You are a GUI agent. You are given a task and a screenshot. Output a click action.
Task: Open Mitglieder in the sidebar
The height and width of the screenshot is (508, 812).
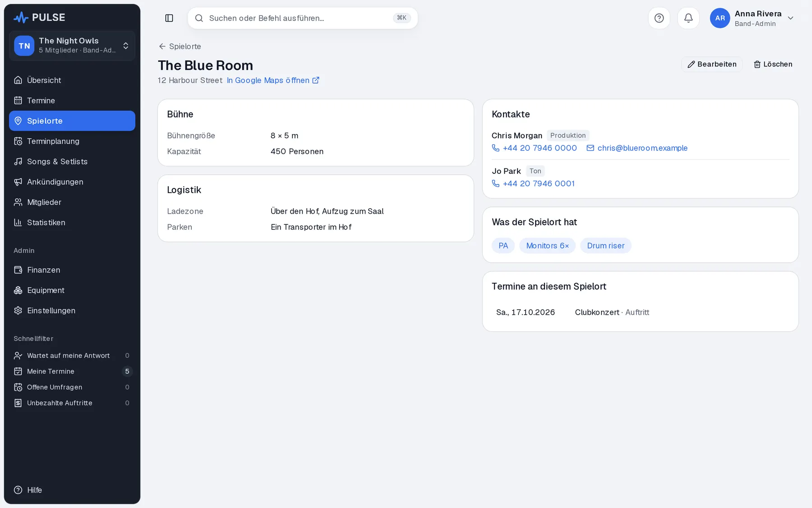72,202
